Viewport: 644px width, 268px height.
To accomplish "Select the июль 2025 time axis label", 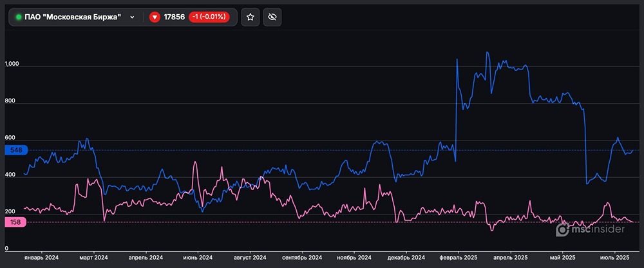I will pos(614,257).
